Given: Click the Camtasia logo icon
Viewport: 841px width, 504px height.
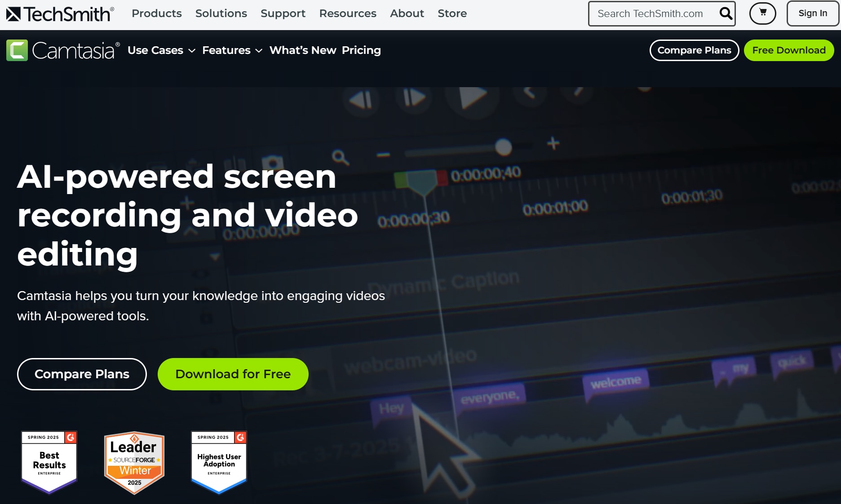Looking at the screenshot, I should (x=17, y=50).
